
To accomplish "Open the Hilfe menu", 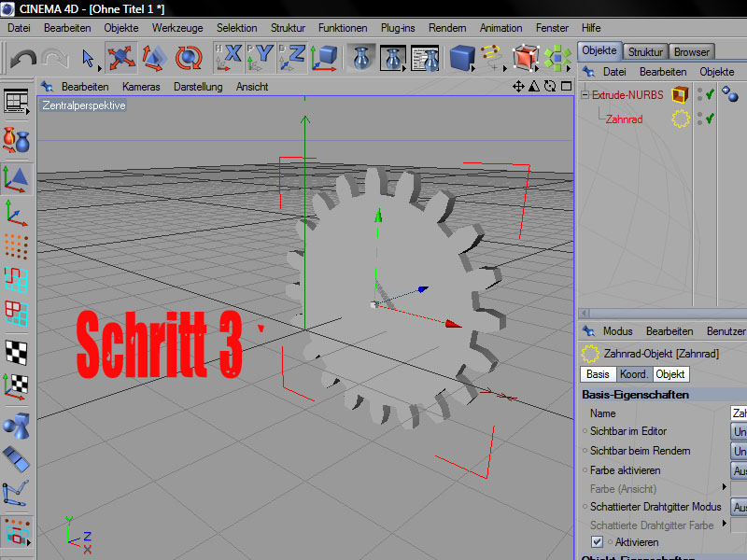I will [591, 28].
